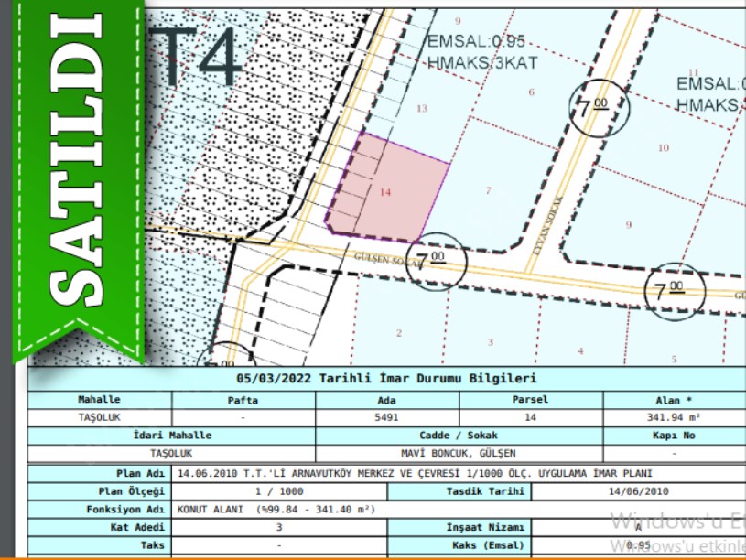
Task: Click the MAVİ BONCUK, GÜLŞEN street cell
Action: 459,453
